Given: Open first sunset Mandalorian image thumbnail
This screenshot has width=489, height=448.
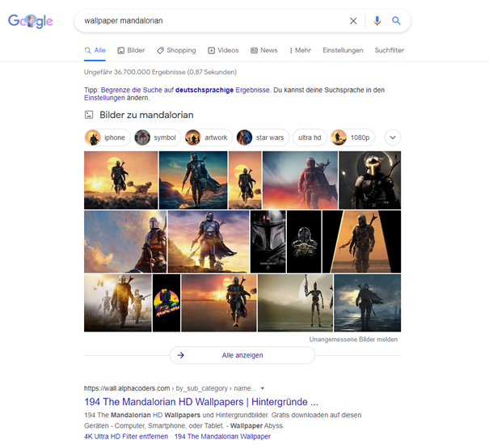Looking at the screenshot, I should pos(121,180).
